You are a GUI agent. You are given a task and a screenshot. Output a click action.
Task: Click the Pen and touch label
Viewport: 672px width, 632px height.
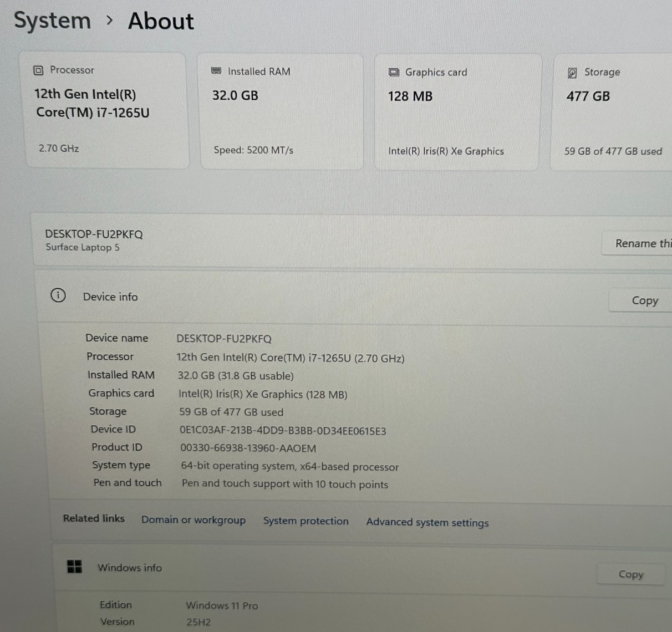pos(128,482)
